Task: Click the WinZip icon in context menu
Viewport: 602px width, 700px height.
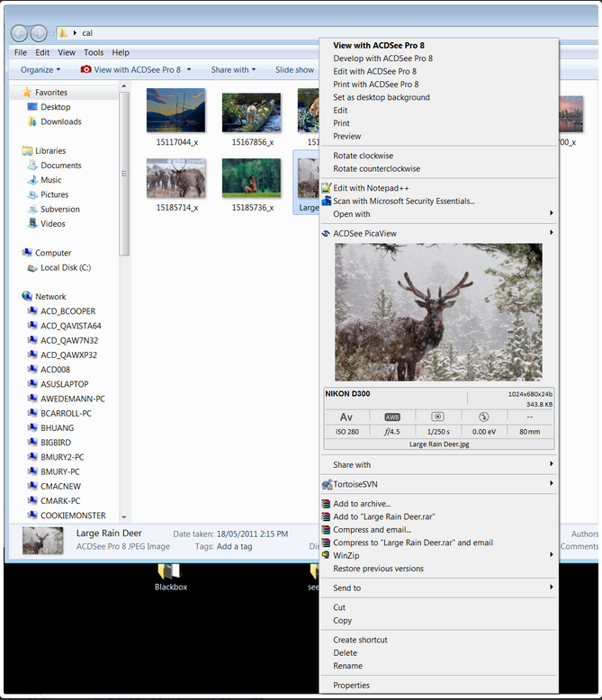Action: [x=327, y=555]
